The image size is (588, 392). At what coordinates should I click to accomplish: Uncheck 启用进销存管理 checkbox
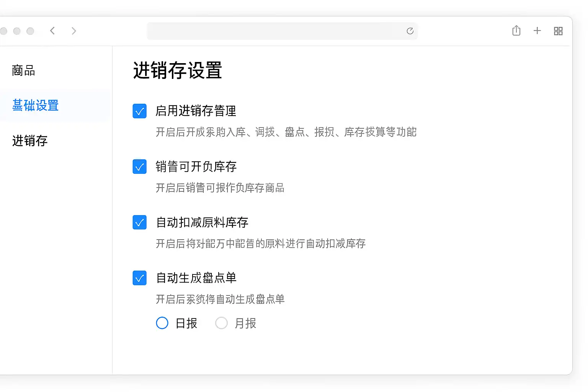[139, 111]
